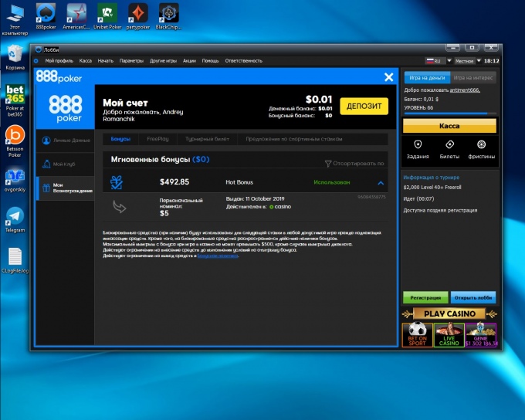Switch to Игра на деньги mode
The image size is (525, 420).
coord(427,78)
